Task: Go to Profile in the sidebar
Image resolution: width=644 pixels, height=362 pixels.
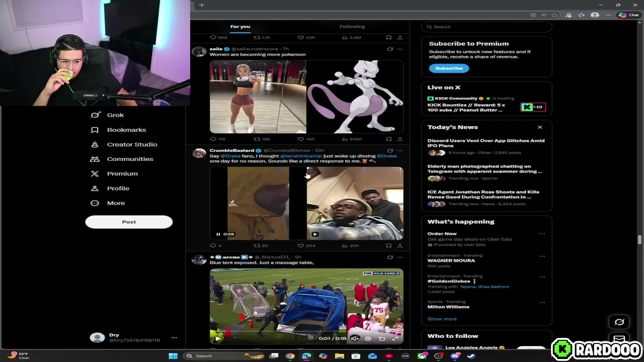Action: 110,188
